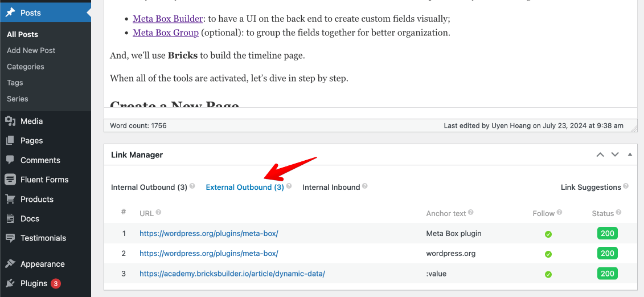Switch to the Internal Inbound tab
The width and height of the screenshot is (644, 297).
pyautogui.click(x=331, y=187)
